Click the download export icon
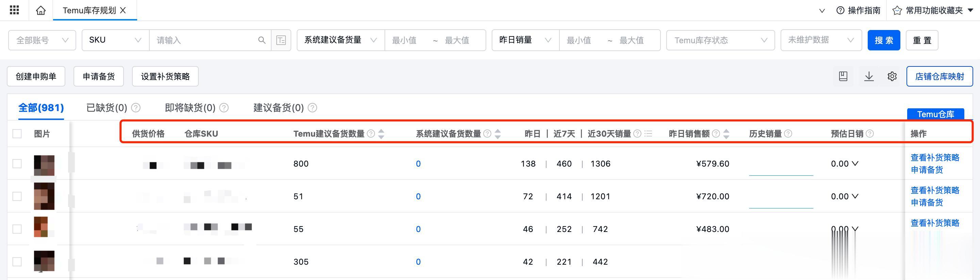Image resolution: width=980 pixels, height=280 pixels. click(x=868, y=76)
